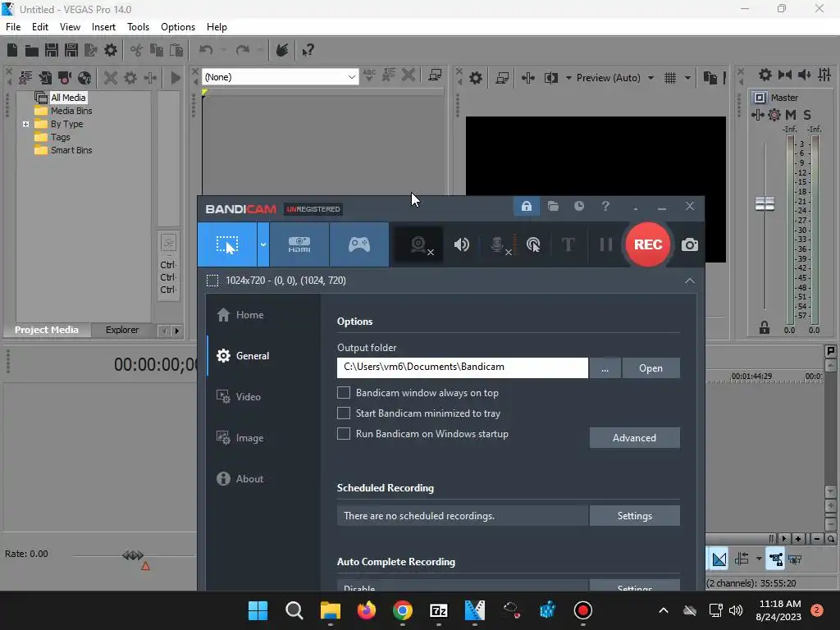Click the VEGAS open project folder icon
The width and height of the screenshot is (840, 630).
tap(32, 50)
